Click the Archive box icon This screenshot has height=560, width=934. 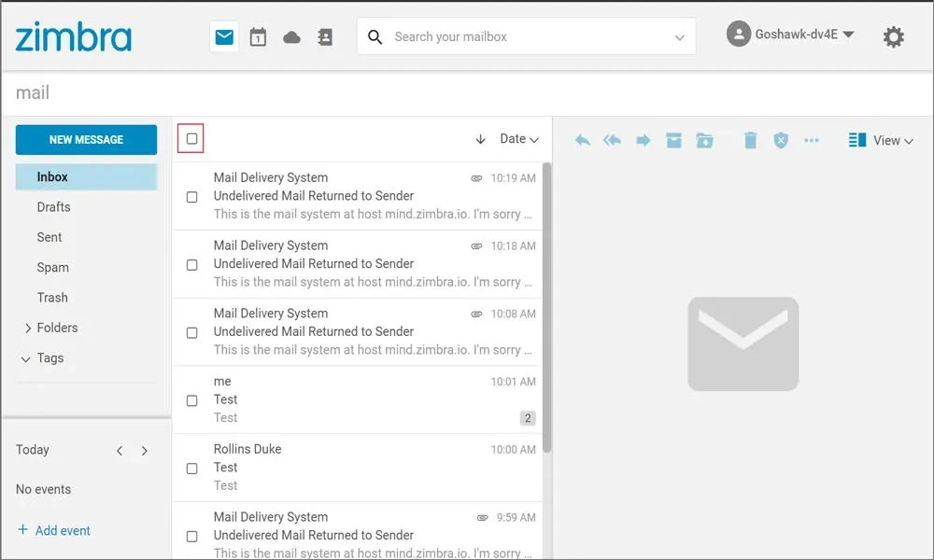click(673, 140)
